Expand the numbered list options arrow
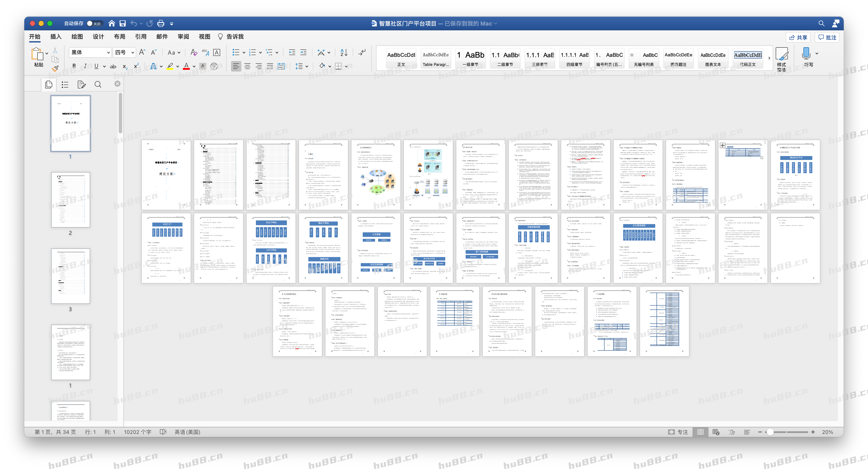868x469 pixels. [260, 53]
